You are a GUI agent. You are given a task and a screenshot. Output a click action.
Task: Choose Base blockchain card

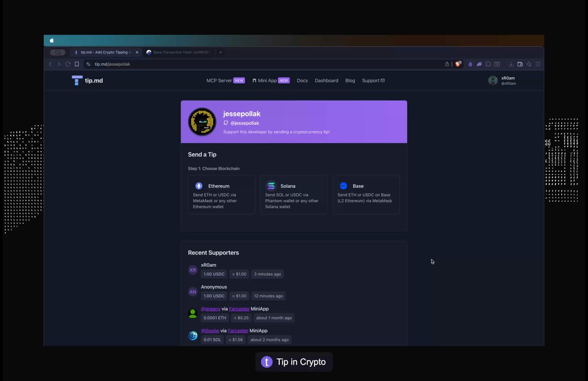click(x=366, y=195)
